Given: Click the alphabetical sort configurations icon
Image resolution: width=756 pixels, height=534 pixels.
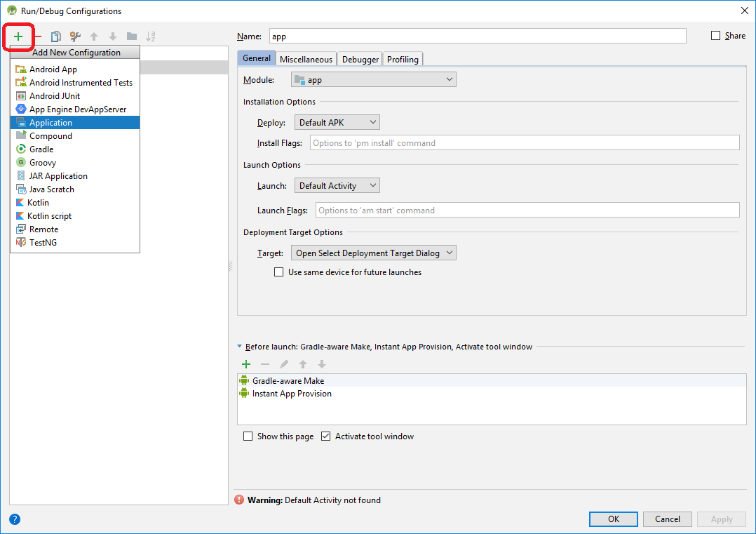Looking at the screenshot, I should click(151, 36).
